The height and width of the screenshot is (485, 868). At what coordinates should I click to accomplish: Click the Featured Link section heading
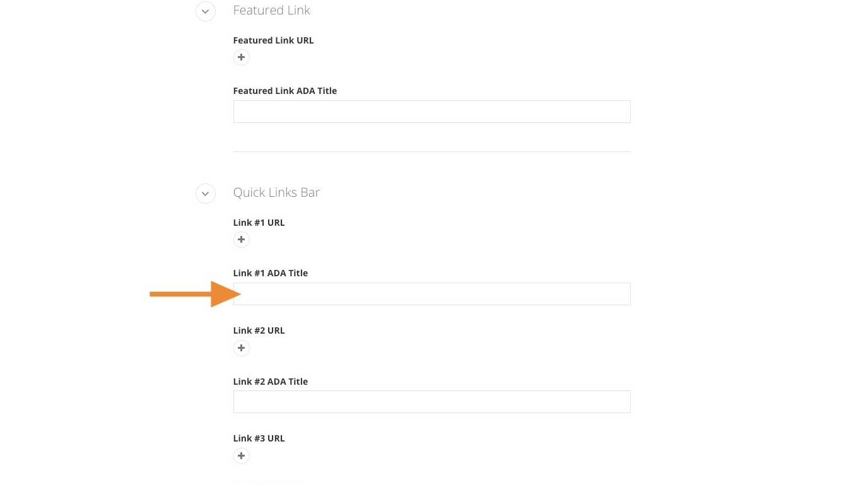click(271, 10)
